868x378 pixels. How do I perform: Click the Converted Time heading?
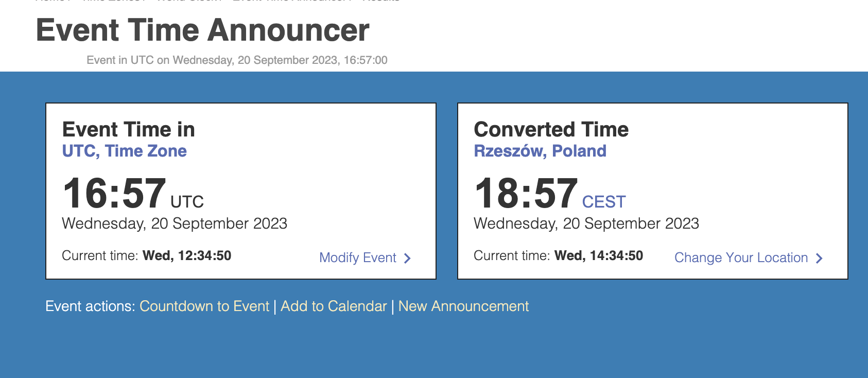pos(551,129)
